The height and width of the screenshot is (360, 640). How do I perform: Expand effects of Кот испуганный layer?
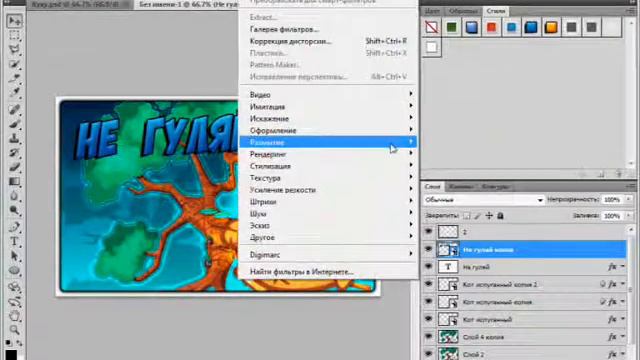pos(623,319)
